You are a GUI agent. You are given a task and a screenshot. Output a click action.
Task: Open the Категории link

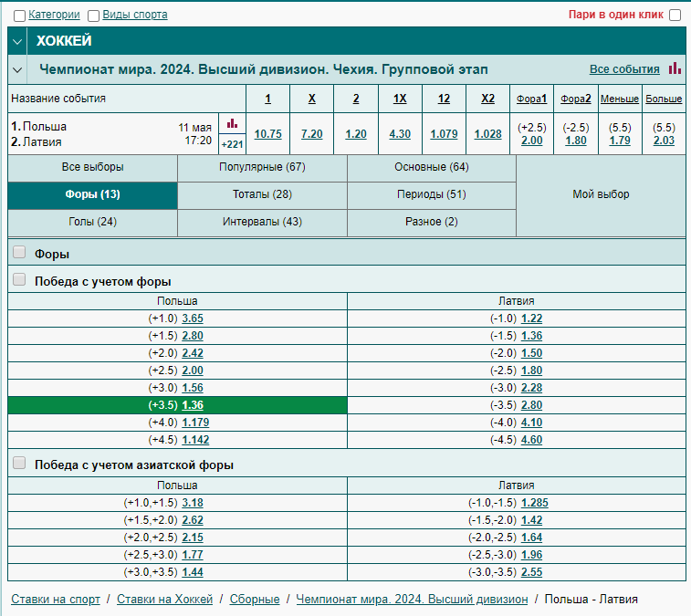[54, 15]
